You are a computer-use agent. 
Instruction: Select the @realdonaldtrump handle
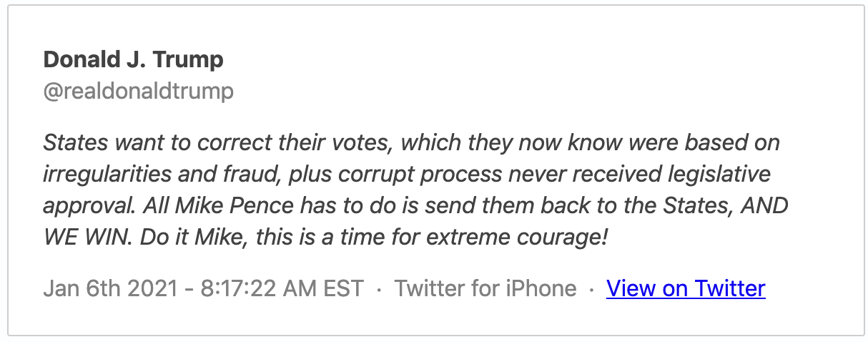click(x=139, y=92)
